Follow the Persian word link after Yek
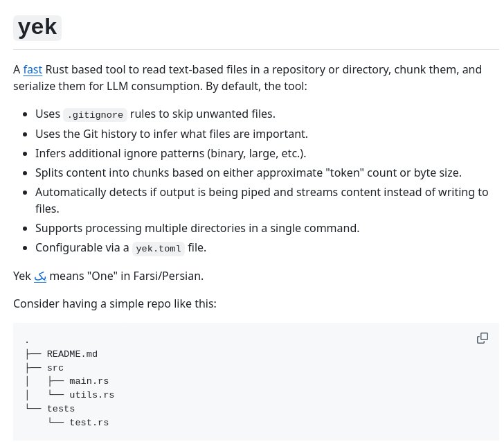504x442 pixels. click(40, 276)
